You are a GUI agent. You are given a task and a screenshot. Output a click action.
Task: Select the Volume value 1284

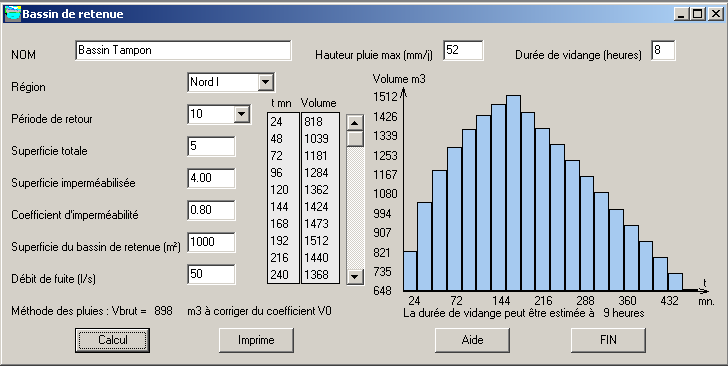317,173
